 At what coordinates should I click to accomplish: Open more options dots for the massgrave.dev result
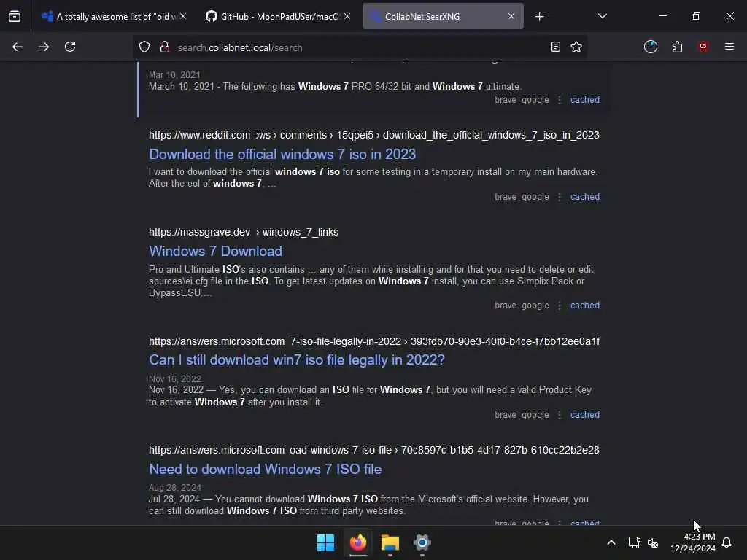(x=560, y=306)
